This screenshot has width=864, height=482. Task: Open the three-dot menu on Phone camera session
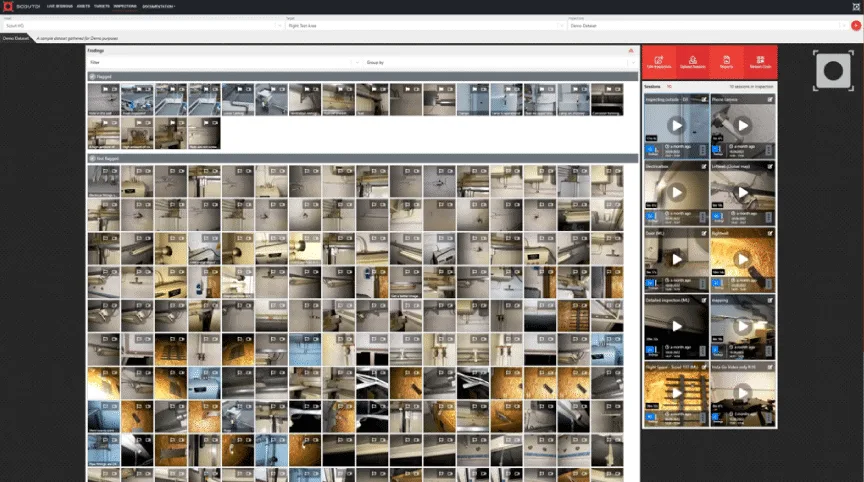coord(768,150)
